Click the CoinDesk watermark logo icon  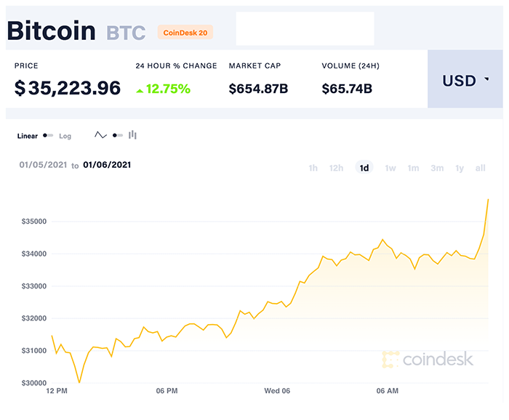[391, 359]
